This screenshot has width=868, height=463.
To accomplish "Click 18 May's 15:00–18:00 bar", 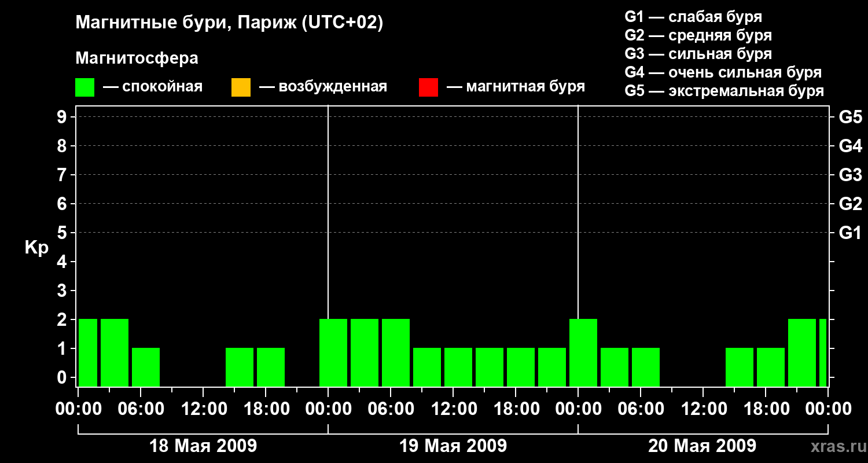I will (240, 367).
